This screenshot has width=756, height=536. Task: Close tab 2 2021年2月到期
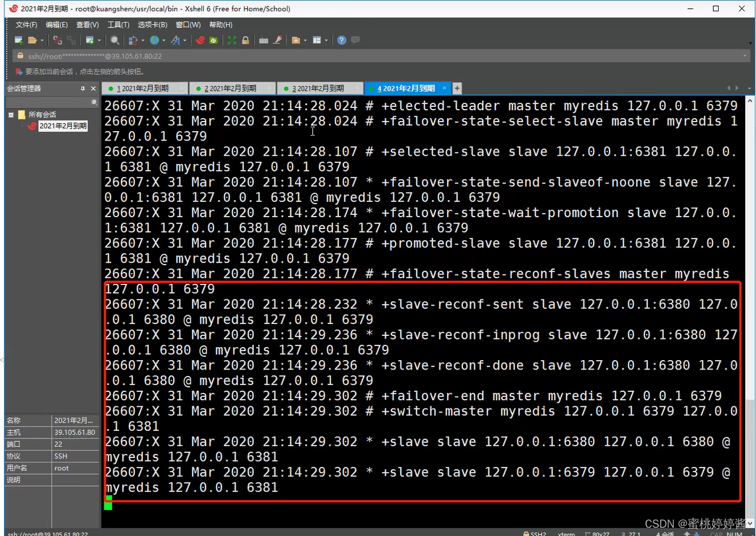269,89
